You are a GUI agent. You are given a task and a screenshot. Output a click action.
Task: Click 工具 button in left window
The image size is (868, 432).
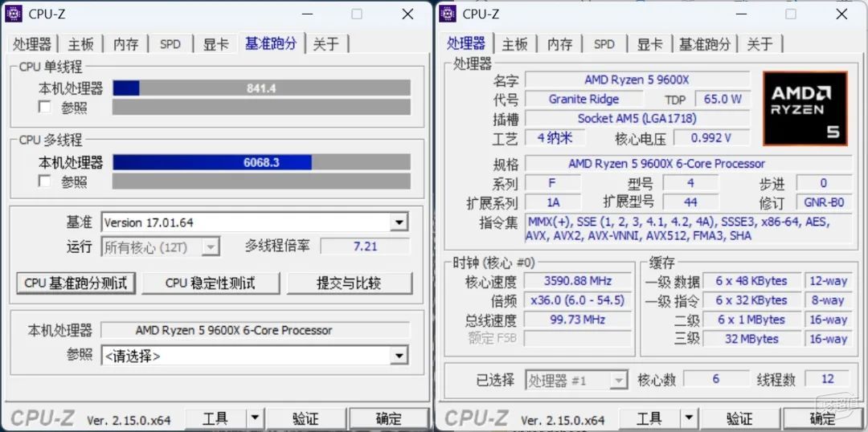coord(215,418)
